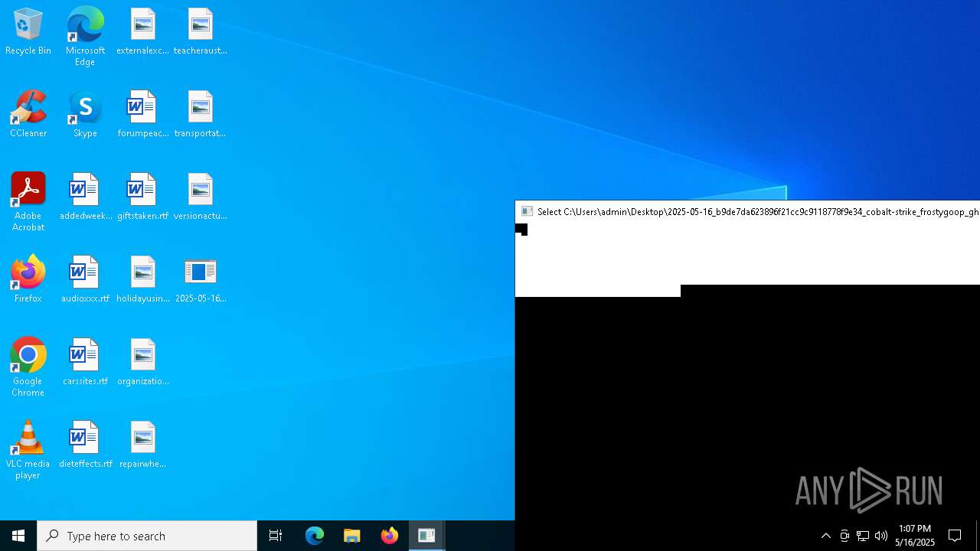Select the 2025-05-16... executable file icon
980x551 pixels.
(200, 280)
